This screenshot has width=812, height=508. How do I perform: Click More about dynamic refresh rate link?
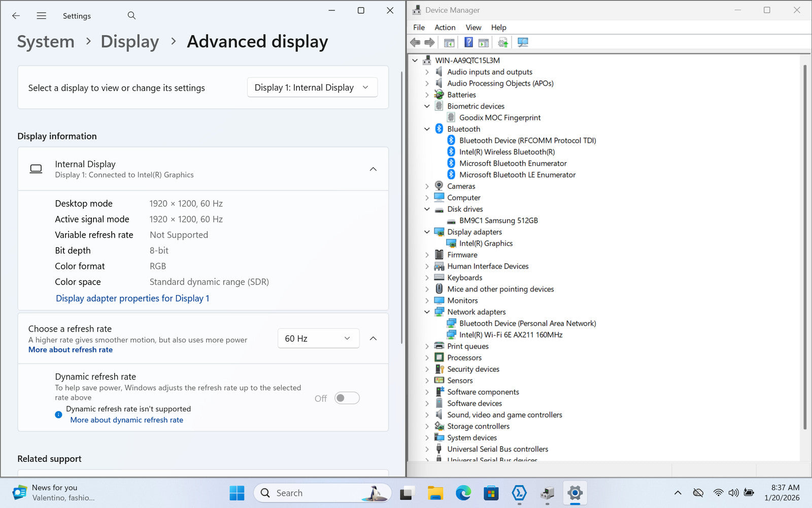127,420
